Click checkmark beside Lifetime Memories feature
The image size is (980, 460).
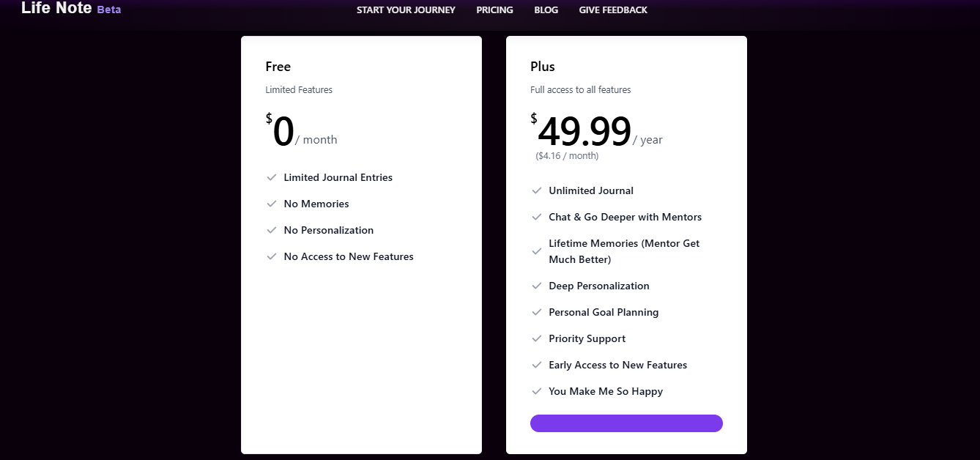click(537, 251)
